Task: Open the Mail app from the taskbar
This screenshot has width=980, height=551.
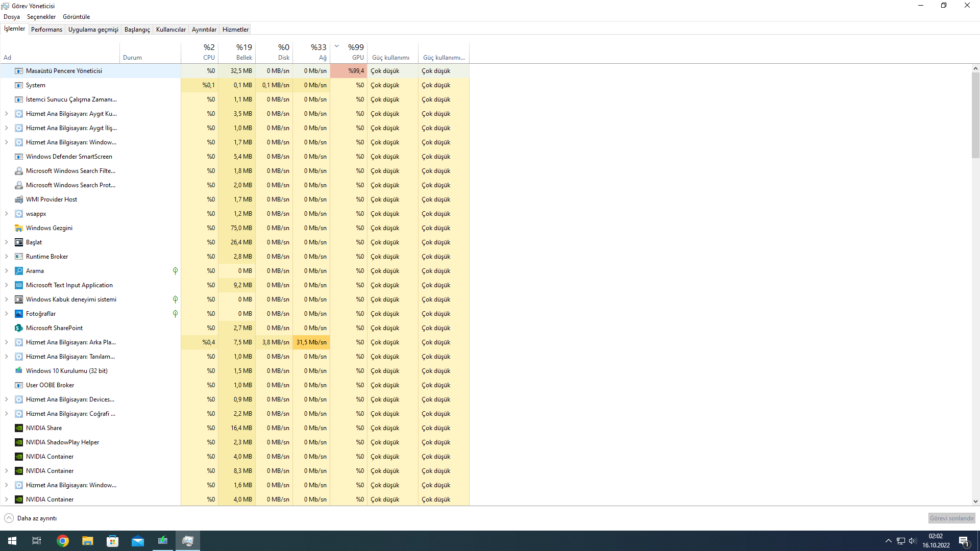Action: click(x=138, y=541)
